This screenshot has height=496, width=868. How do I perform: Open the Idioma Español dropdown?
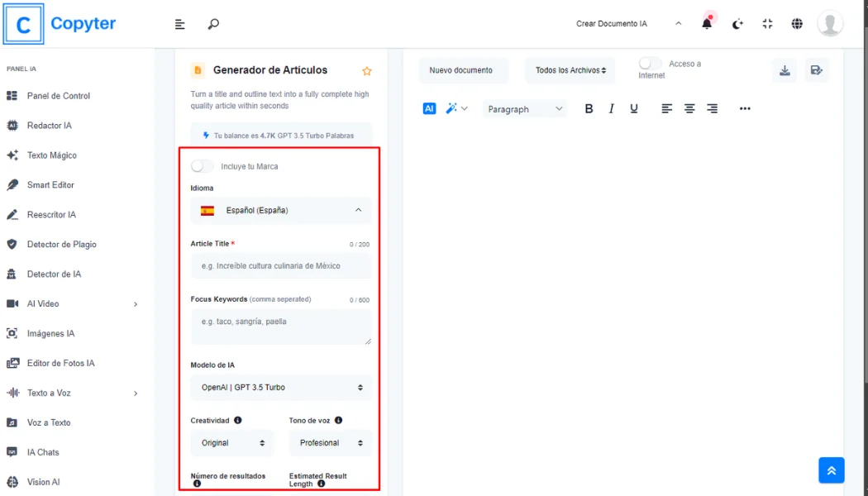[x=281, y=209]
